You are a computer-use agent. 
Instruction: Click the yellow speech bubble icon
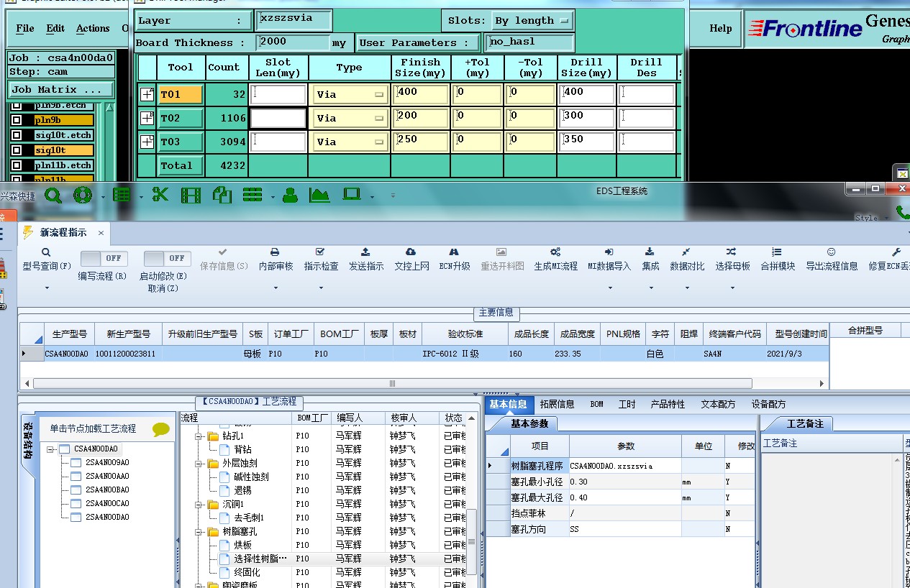pos(160,429)
